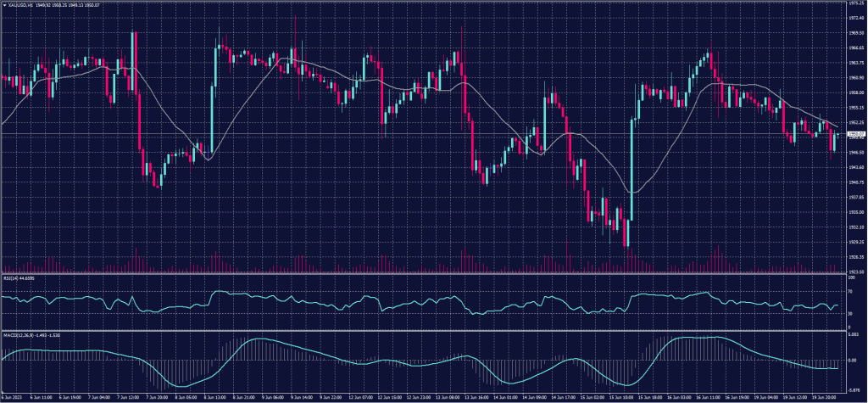Image resolution: width=868 pixels, height=403 pixels.
Task: Click the 1923.50 price axis label
Action: [x=858, y=271]
